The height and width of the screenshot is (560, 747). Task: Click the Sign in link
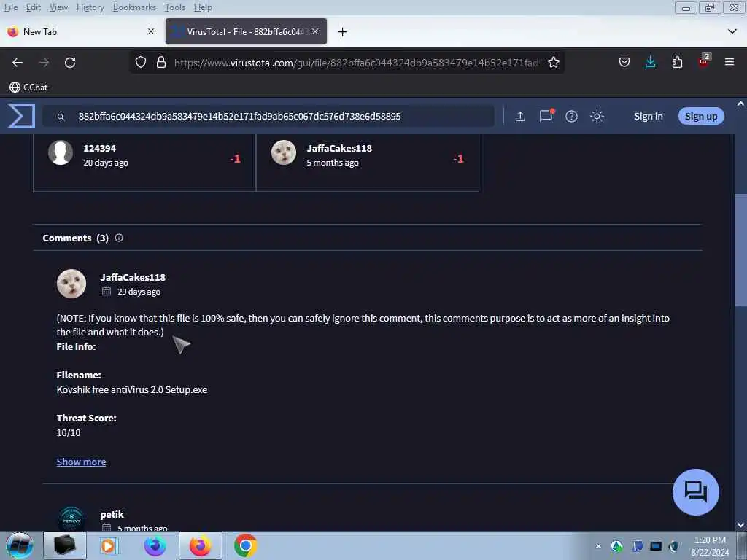click(x=648, y=116)
